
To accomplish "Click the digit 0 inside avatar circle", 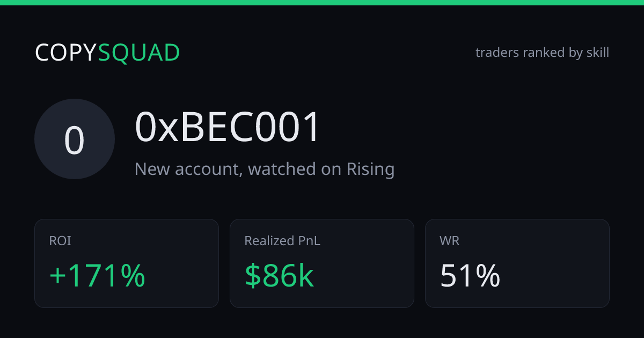I will click(75, 141).
